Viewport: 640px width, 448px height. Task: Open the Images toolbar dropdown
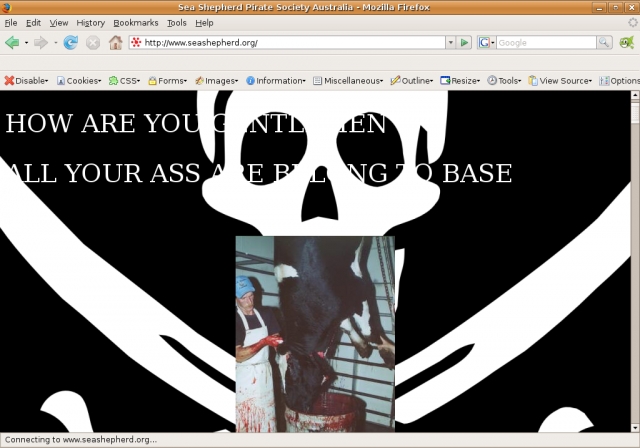(217, 81)
